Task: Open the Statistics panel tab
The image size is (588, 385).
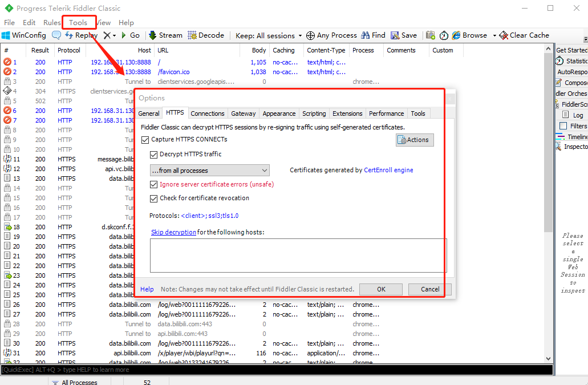Action: [571, 60]
